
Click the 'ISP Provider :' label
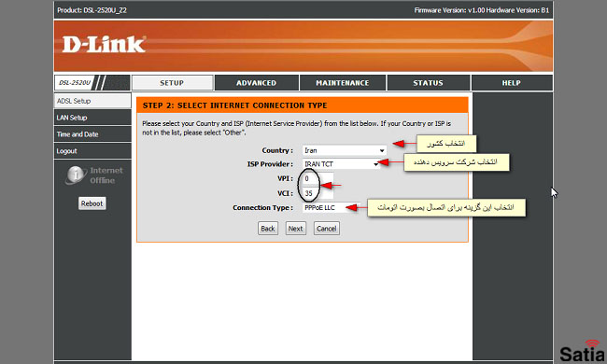pos(270,164)
